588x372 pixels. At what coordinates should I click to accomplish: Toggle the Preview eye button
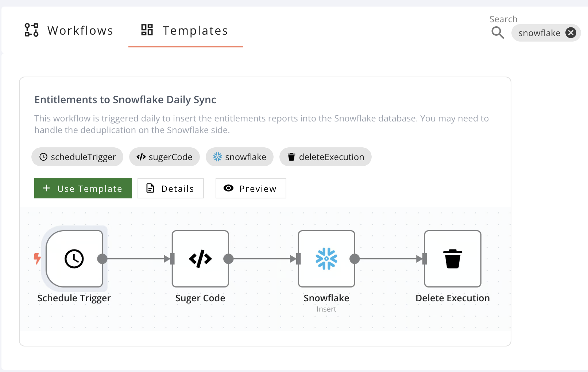pyautogui.click(x=251, y=189)
